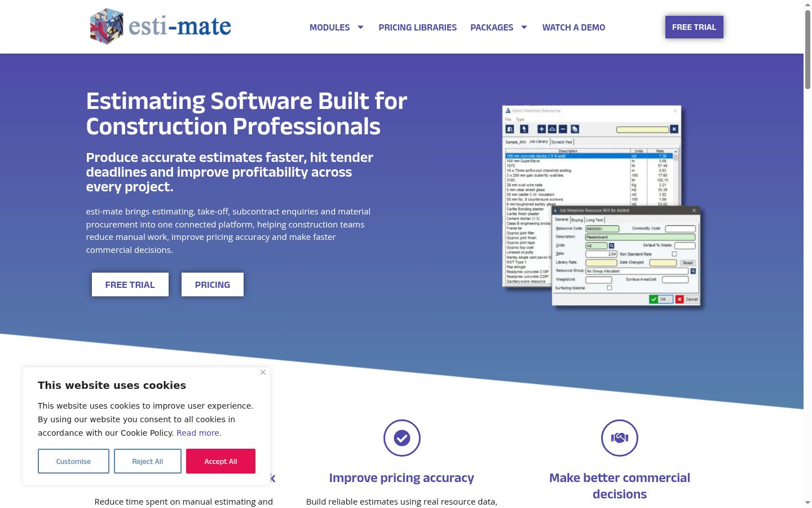Expand the arrow beside MODULES
Viewport: 812px width, 508px height.
point(361,27)
